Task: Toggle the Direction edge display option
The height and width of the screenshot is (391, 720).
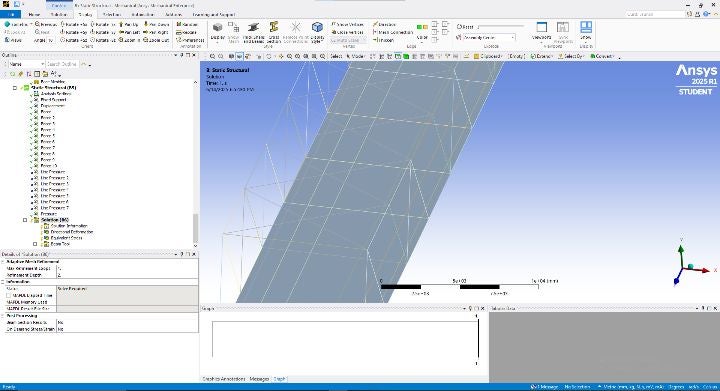Action: pyautogui.click(x=385, y=24)
